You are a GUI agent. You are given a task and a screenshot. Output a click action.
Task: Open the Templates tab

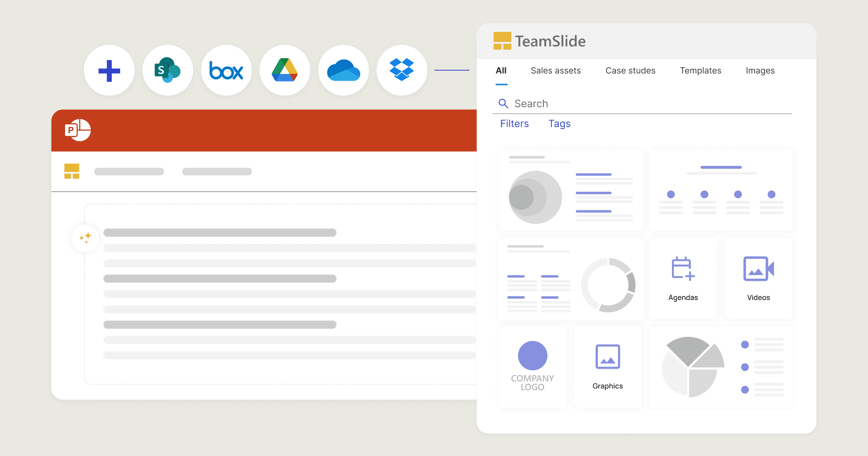point(701,71)
